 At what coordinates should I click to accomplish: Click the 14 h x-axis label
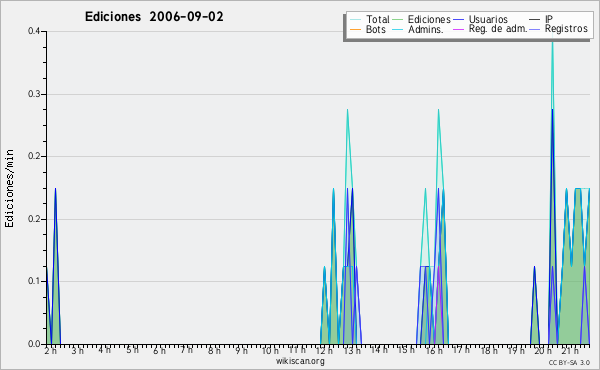(379, 350)
